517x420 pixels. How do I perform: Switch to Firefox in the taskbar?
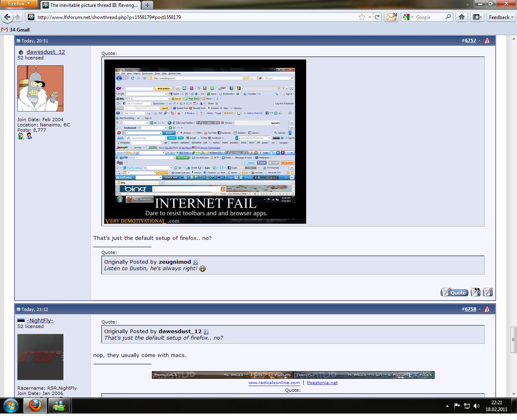tap(35, 405)
